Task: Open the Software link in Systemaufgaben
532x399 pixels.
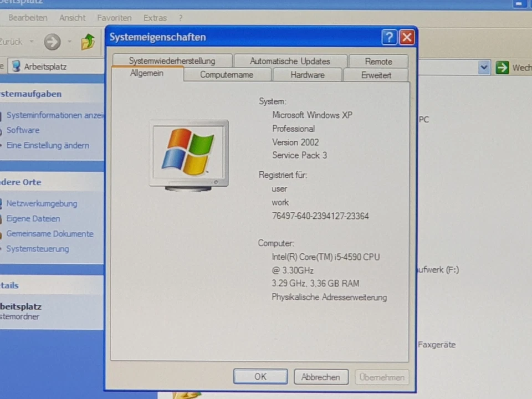Action: pos(23,130)
